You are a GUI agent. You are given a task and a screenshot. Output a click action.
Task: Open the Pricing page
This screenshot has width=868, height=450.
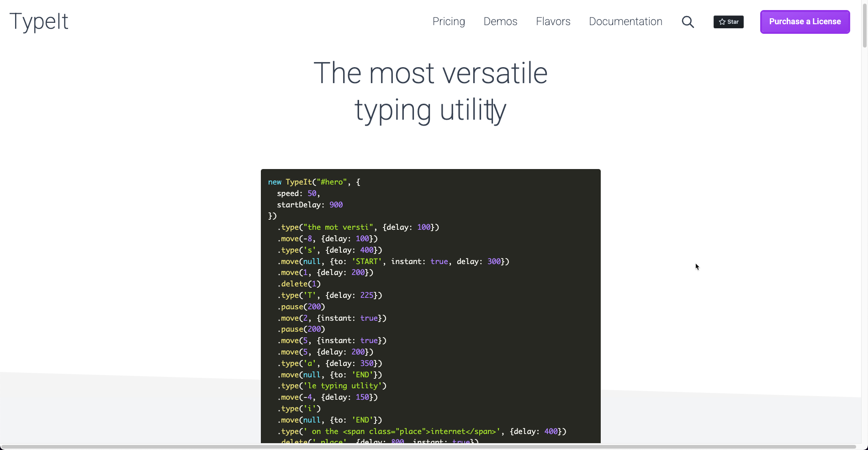coord(449,21)
